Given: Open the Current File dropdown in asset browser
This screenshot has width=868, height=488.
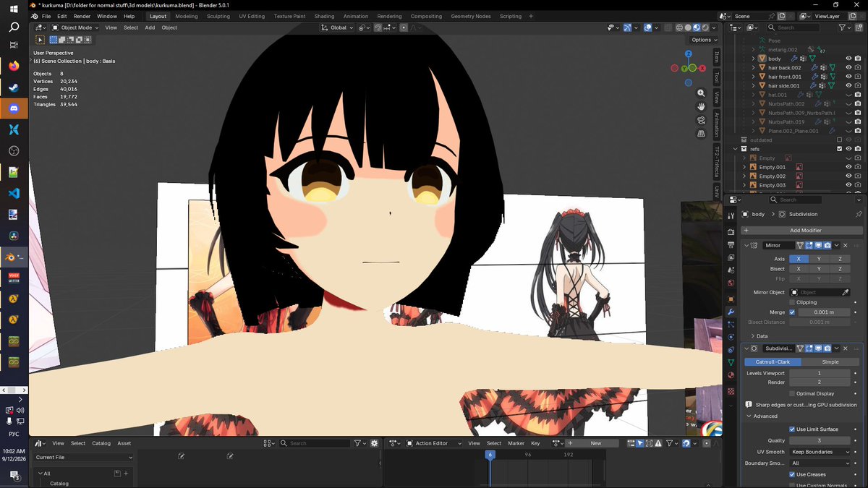Looking at the screenshot, I should 84,458.
